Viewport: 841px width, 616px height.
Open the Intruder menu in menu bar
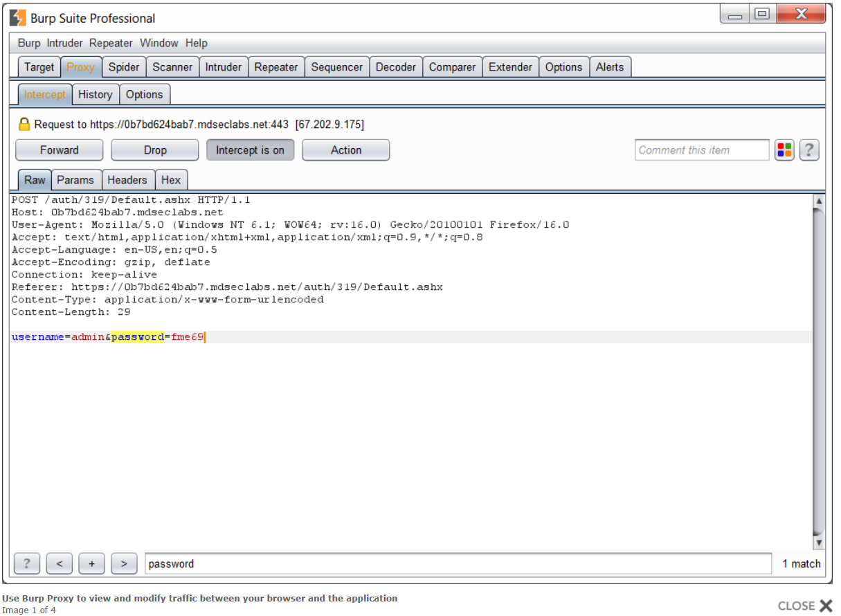pos(64,43)
